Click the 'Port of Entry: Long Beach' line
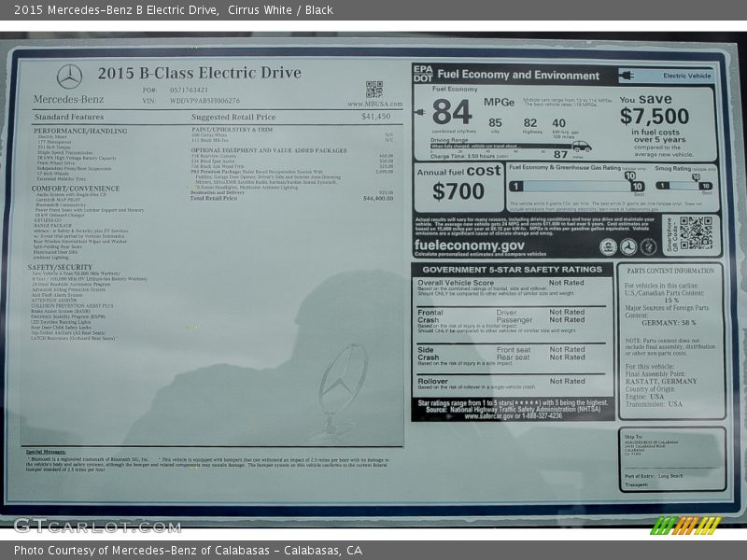 point(654,476)
